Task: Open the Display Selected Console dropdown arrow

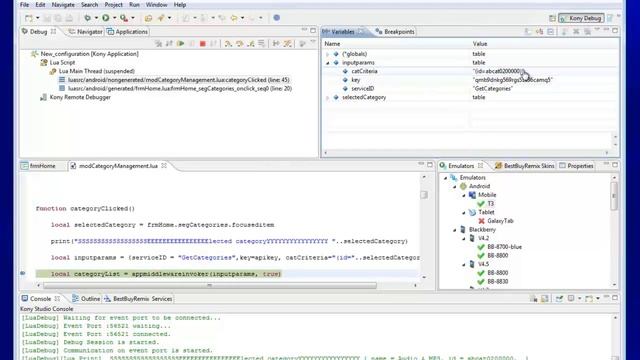Action: (579, 299)
